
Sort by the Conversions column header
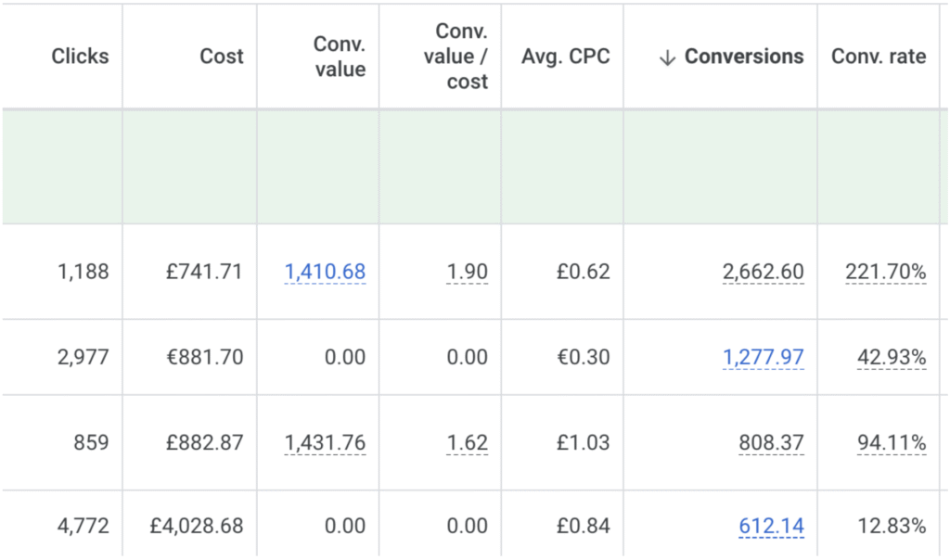(744, 57)
